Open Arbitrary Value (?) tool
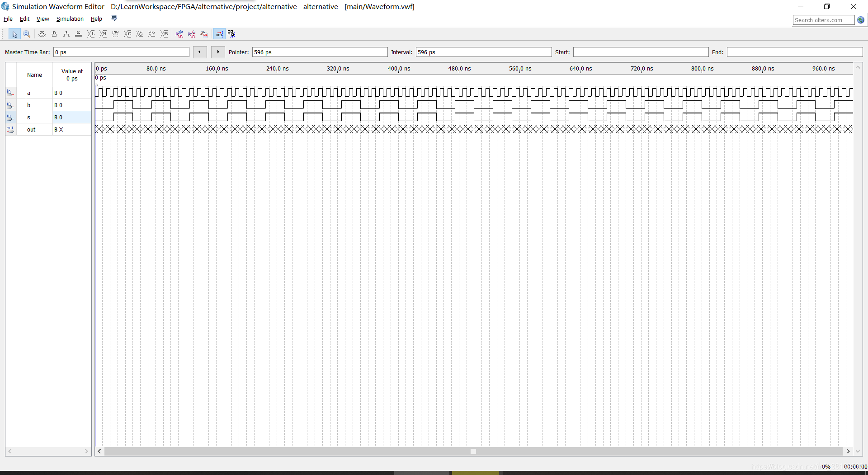This screenshot has width=868, height=475. 152,34
